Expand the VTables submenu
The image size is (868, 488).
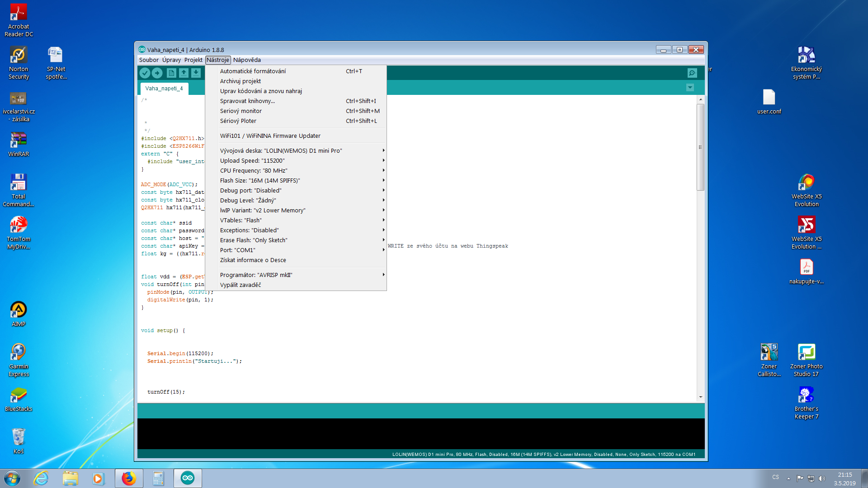click(296, 221)
